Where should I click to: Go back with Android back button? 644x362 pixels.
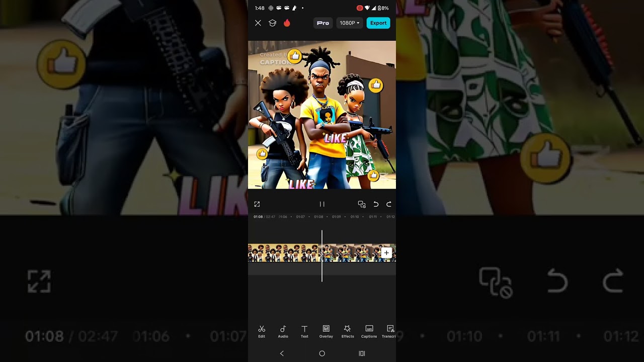click(x=282, y=353)
